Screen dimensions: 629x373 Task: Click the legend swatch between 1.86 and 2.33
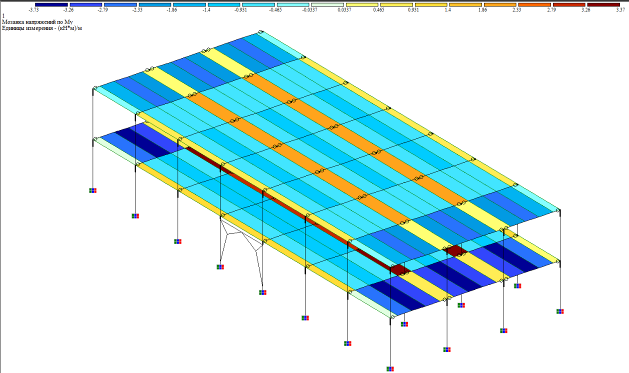pyautogui.click(x=500, y=5)
